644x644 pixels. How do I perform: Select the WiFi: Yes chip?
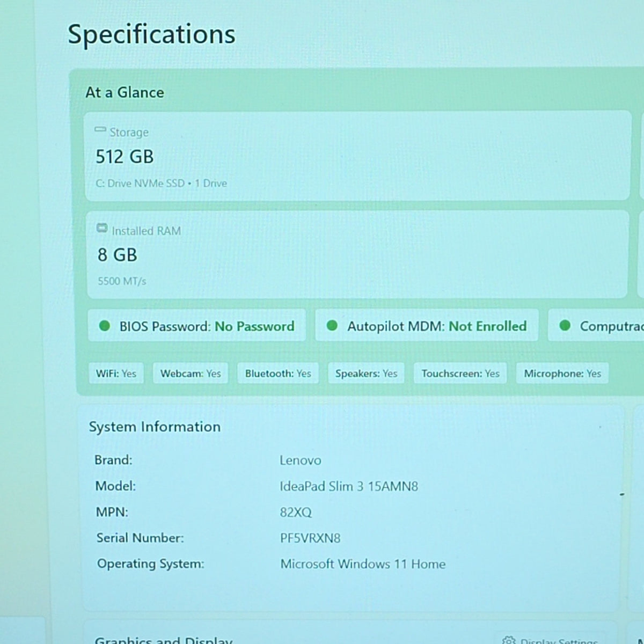point(116,374)
